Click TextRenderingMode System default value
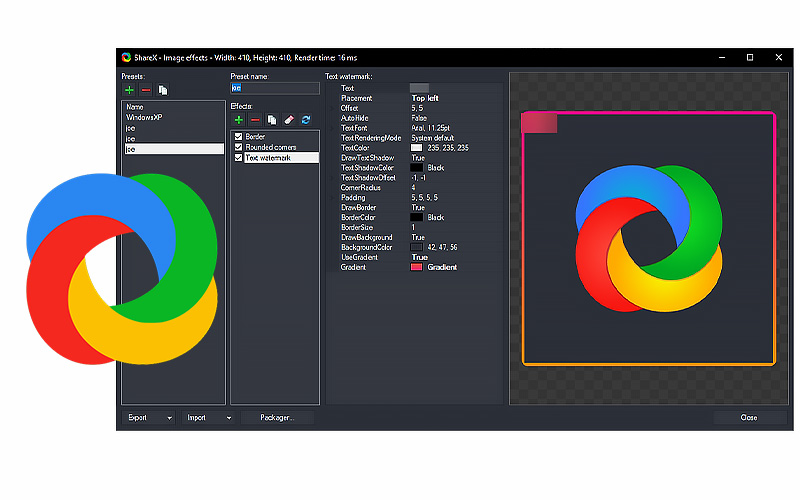This screenshot has height=500, width=800. [433, 138]
